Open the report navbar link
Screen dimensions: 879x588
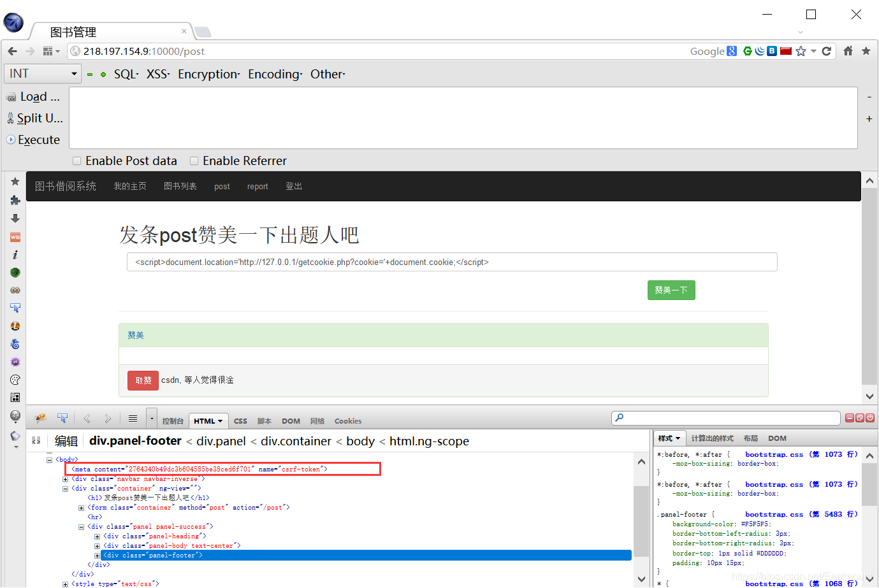[x=258, y=187]
